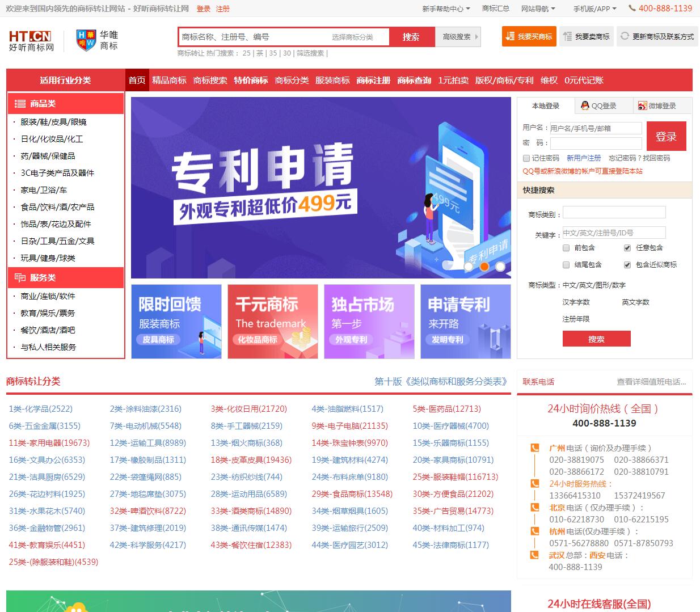
Task: Focus the 用户名 input field
Action: point(596,128)
